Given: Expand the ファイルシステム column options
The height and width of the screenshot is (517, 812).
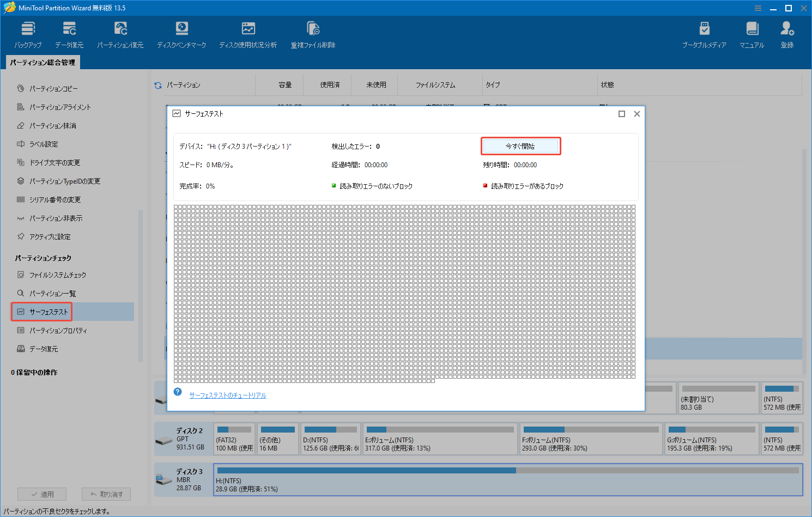Looking at the screenshot, I should tap(435, 84).
